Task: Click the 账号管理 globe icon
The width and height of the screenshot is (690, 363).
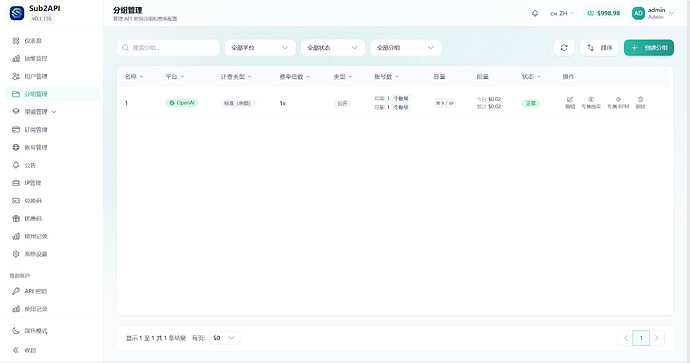Action: point(16,147)
